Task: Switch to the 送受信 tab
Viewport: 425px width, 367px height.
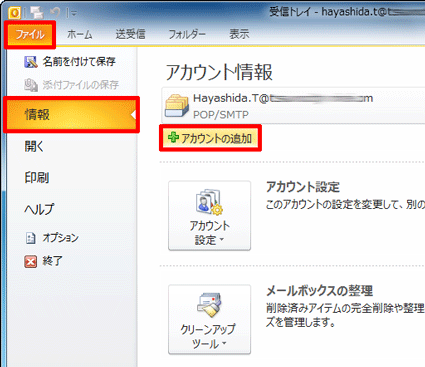Action: click(x=130, y=34)
